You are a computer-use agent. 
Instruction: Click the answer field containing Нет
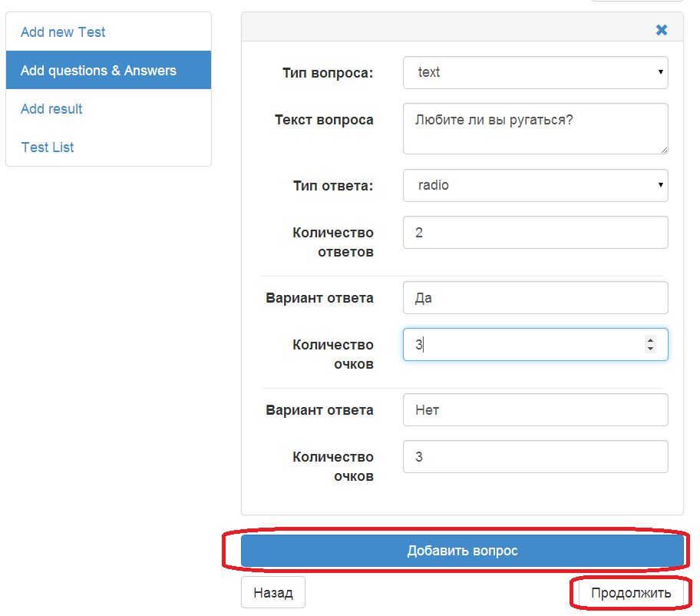(535, 409)
